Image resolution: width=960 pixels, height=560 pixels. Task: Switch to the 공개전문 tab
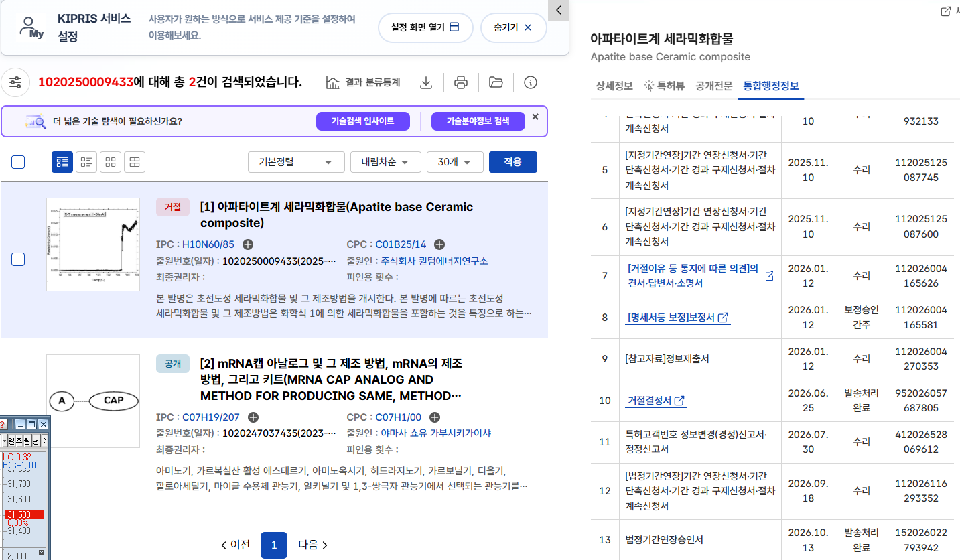[714, 86]
